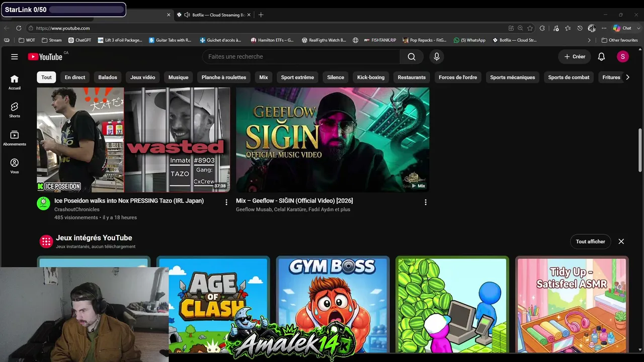Focus the Faites une recherche box
The width and height of the screenshot is (644, 362).
click(301, 57)
